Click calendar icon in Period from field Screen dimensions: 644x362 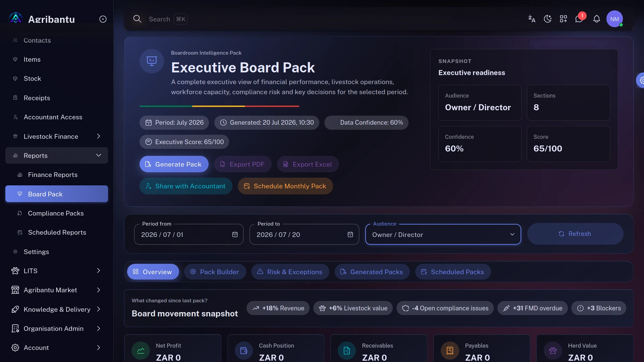[x=235, y=235]
